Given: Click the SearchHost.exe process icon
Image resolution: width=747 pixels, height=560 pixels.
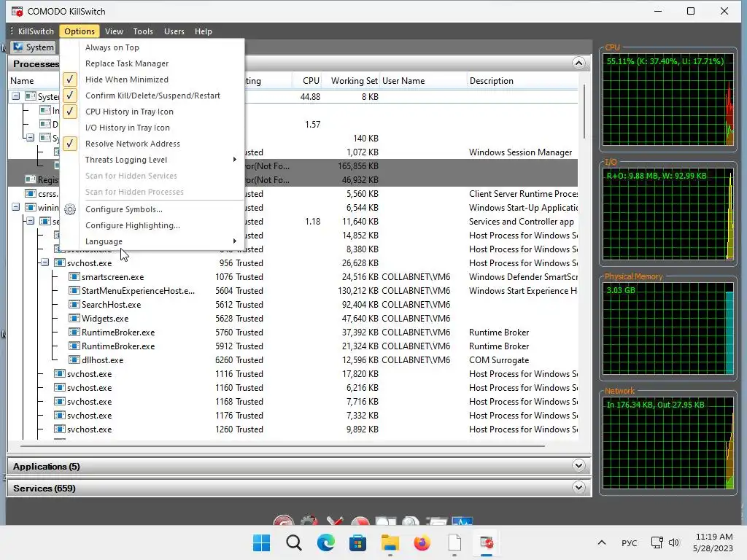Looking at the screenshot, I should [74, 304].
